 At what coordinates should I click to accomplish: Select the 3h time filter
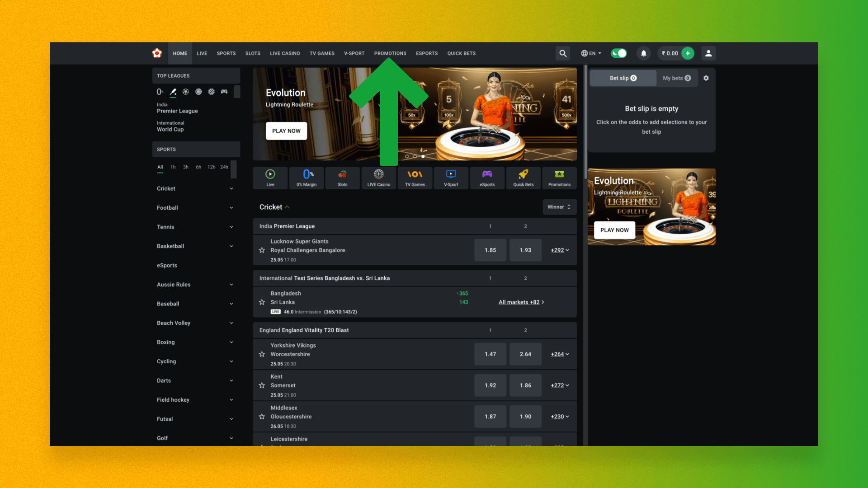186,167
